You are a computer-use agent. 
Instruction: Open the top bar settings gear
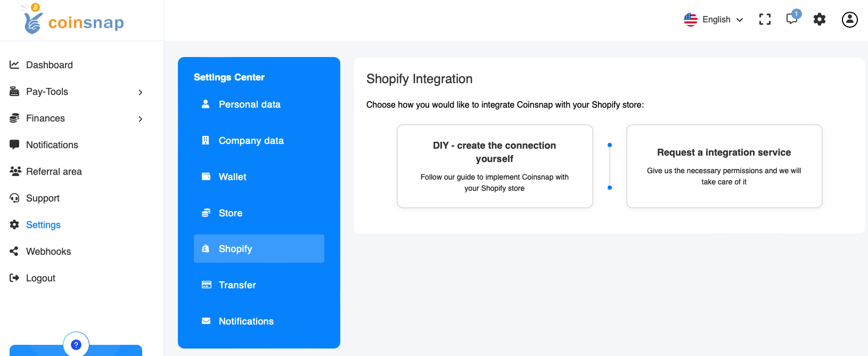tap(820, 20)
